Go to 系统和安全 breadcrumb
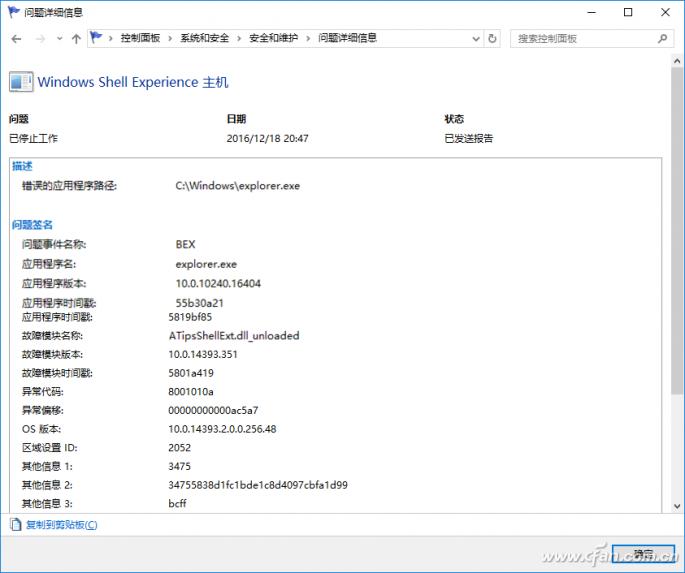The width and height of the screenshot is (685, 573). (205, 39)
